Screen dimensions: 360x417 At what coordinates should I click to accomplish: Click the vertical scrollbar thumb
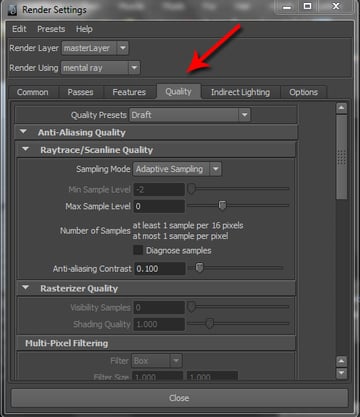[342, 158]
